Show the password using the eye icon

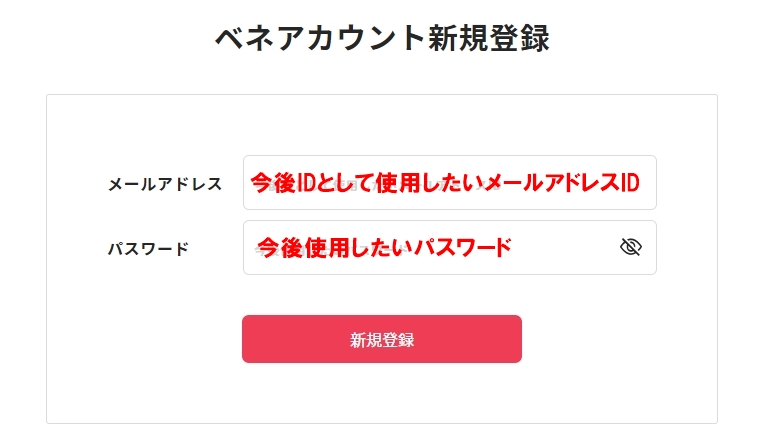(x=630, y=247)
